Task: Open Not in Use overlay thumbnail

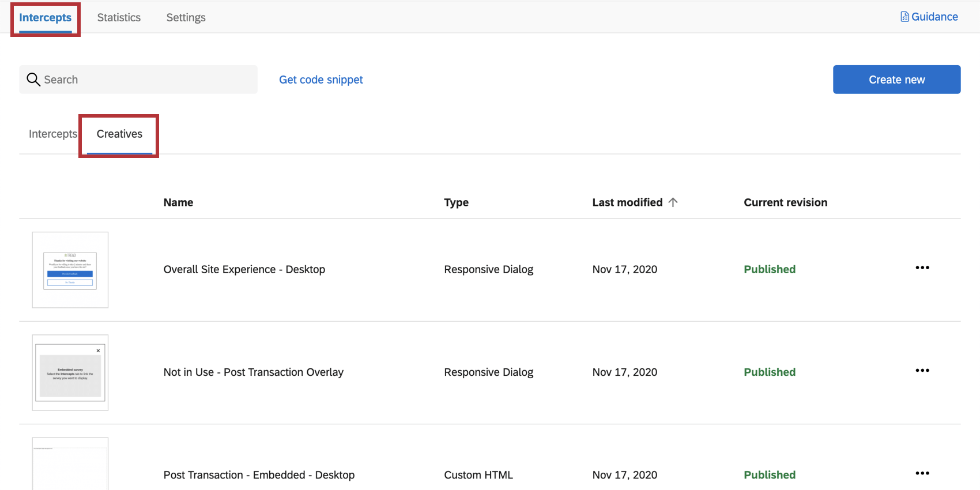Action: click(70, 372)
